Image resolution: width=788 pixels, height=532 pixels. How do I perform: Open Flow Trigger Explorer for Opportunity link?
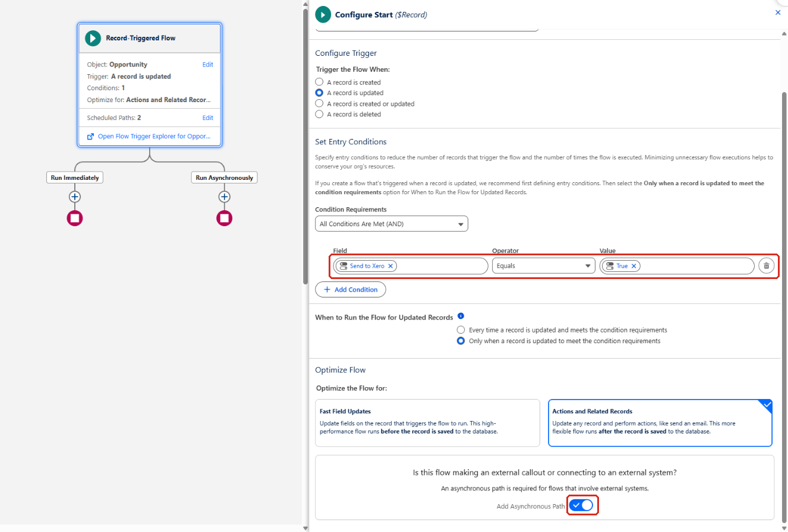click(154, 137)
